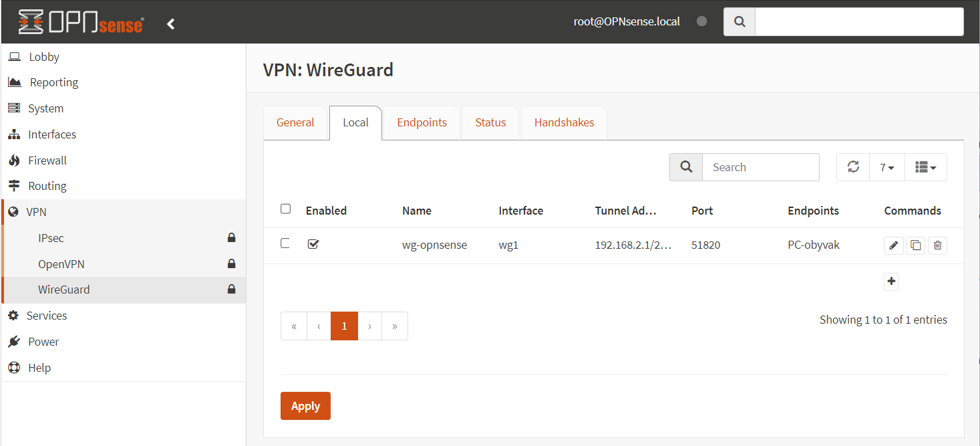Image resolution: width=980 pixels, height=446 pixels.
Task: Open OpenVPN from the VPN submenu
Action: tap(61, 264)
